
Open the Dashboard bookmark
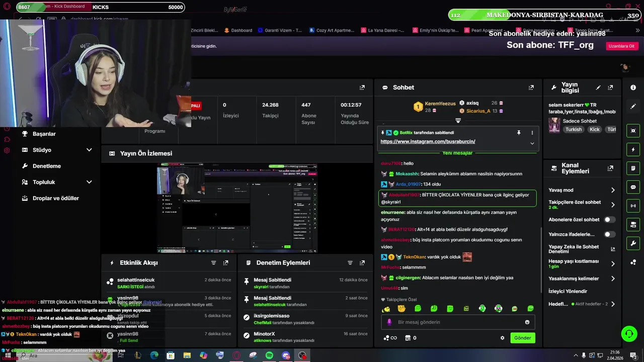pyautogui.click(x=238, y=30)
